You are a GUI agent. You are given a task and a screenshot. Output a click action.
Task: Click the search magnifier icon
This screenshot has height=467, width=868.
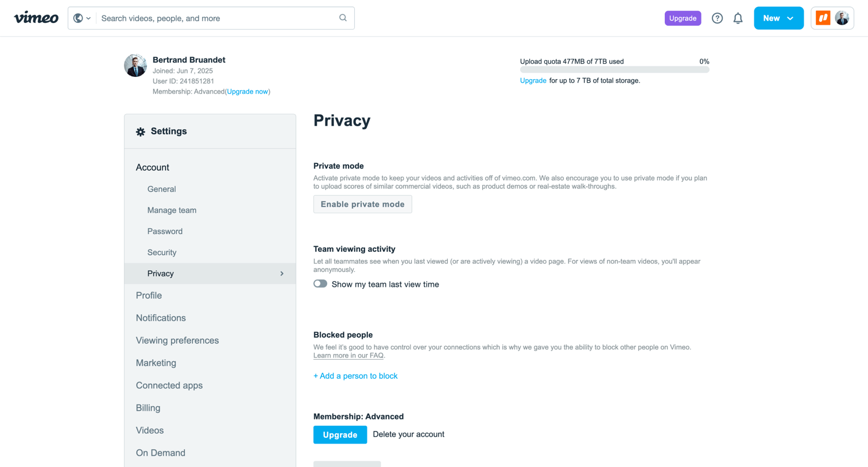pos(343,18)
